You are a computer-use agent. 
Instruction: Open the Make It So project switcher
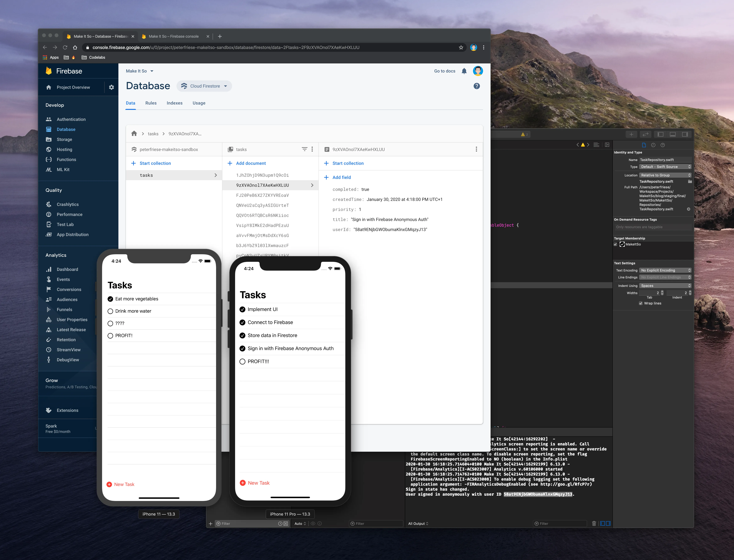(140, 71)
